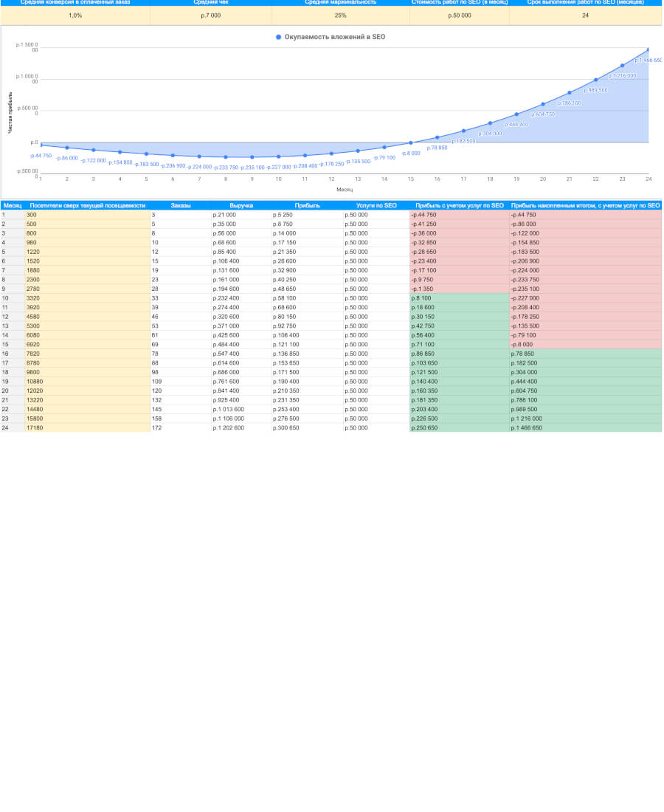Select the average check cell р.7 000
Image resolution: width=664 pixels, height=812 pixels.
(211, 15)
